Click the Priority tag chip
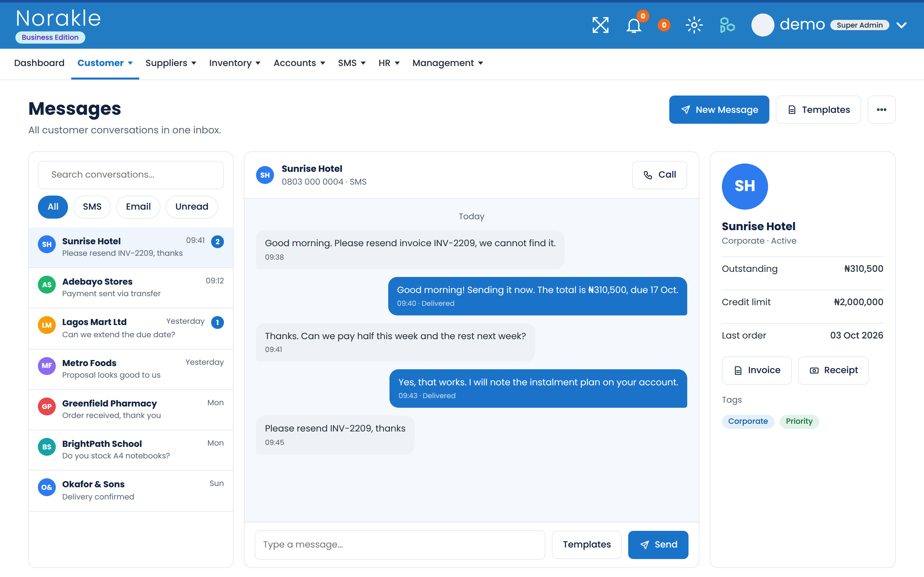 (799, 421)
